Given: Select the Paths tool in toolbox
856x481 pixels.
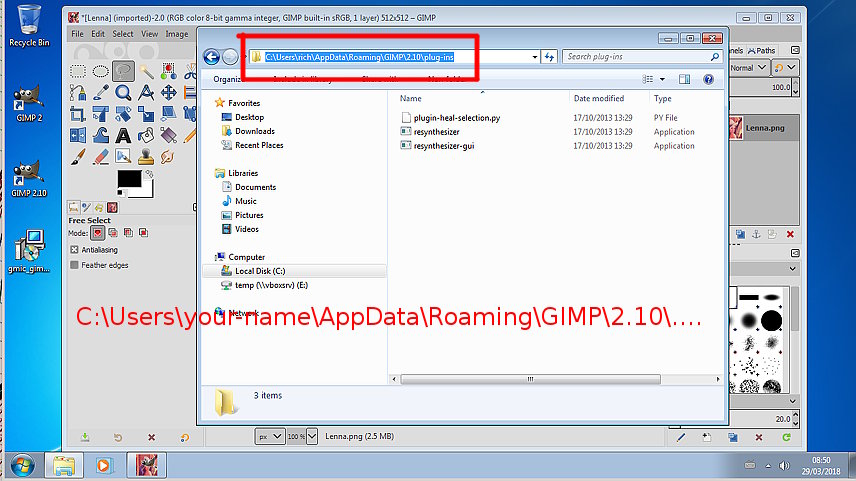Looking at the screenshot, I should point(78,93).
